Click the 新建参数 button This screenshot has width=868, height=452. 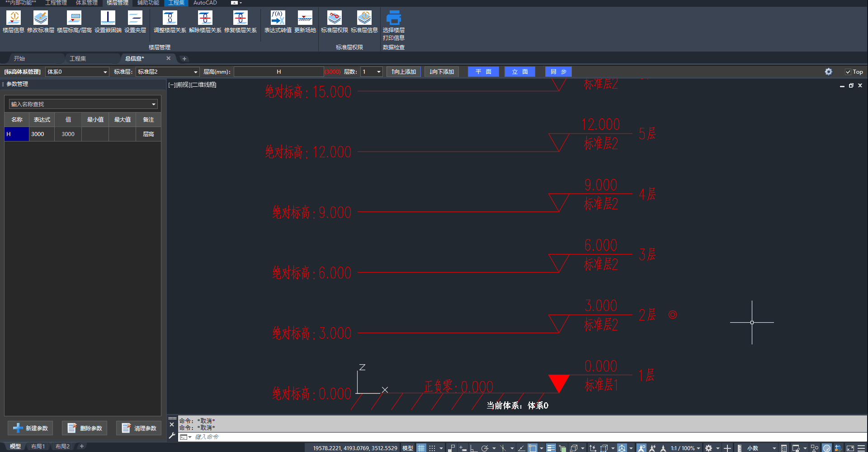click(31, 428)
